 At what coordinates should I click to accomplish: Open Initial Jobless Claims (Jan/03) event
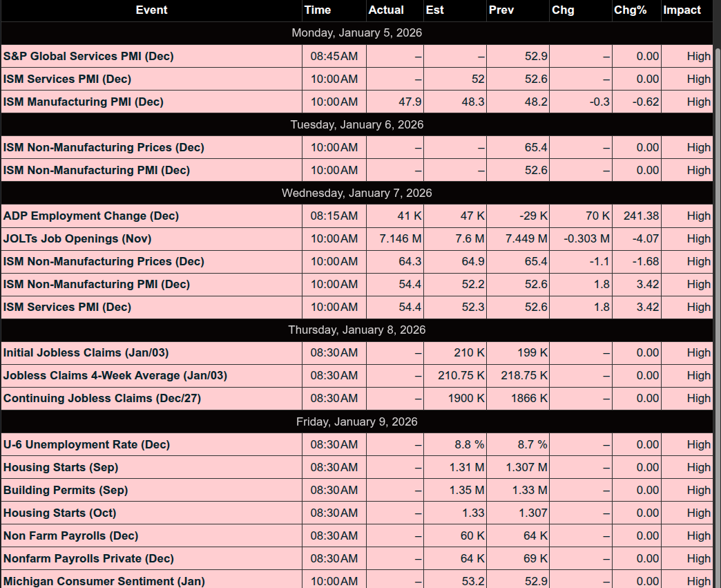(x=86, y=352)
